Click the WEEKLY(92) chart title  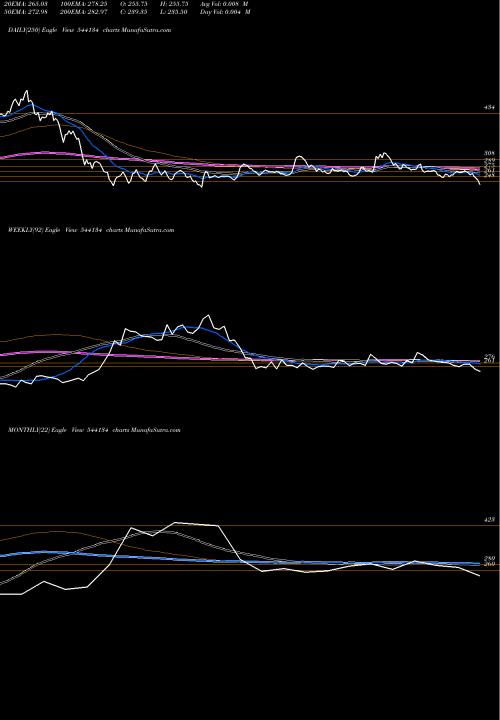click(x=91, y=230)
